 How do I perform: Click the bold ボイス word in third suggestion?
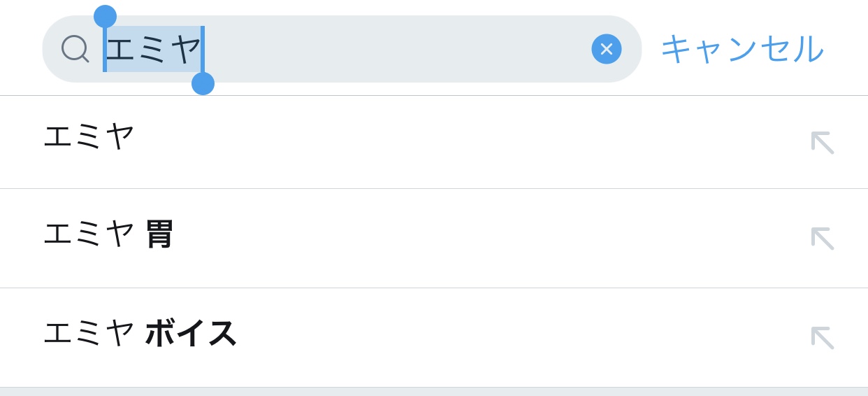[190, 333]
